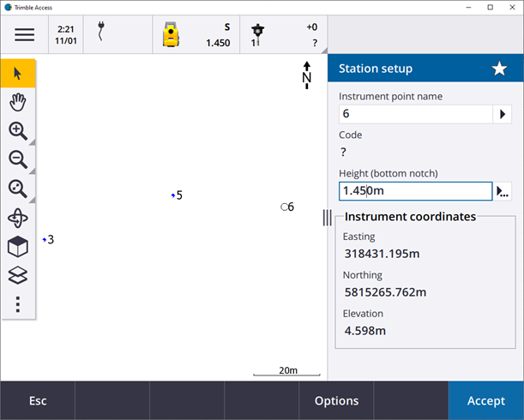Open the target prism status
This screenshot has height=420, width=524.
click(x=256, y=34)
